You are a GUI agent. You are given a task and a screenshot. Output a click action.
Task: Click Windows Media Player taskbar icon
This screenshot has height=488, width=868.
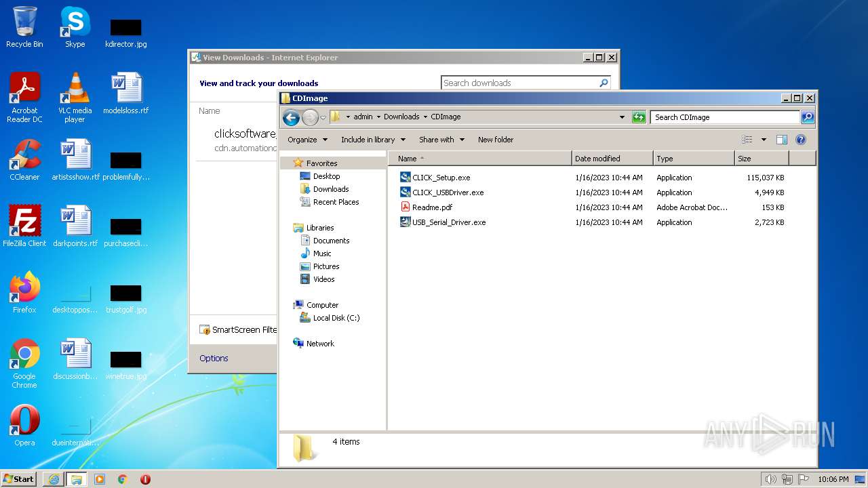(100, 479)
